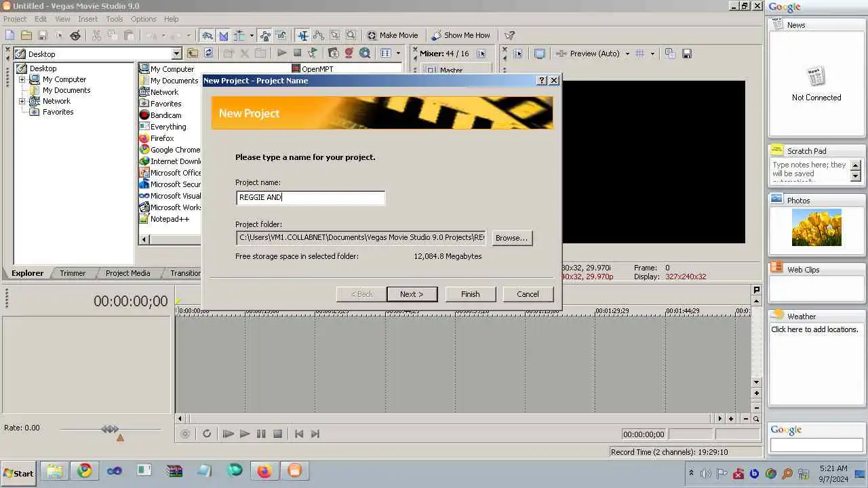Select the Zoom Edit magnifier tool
The image size is (868, 488).
pos(351,35)
